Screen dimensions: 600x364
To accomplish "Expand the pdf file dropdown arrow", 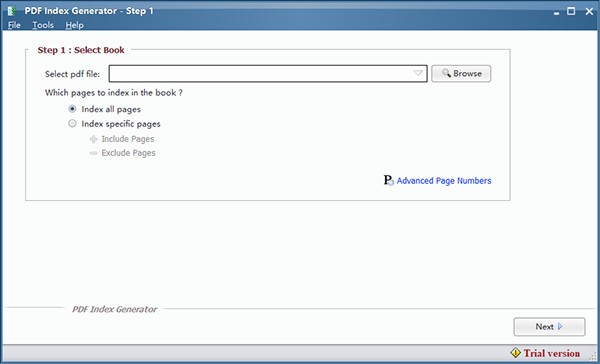I will (x=418, y=73).
